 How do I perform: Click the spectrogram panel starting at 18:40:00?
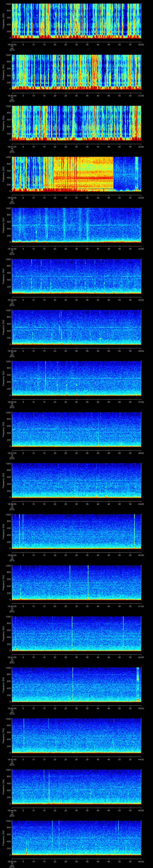(x=76, y=583)
